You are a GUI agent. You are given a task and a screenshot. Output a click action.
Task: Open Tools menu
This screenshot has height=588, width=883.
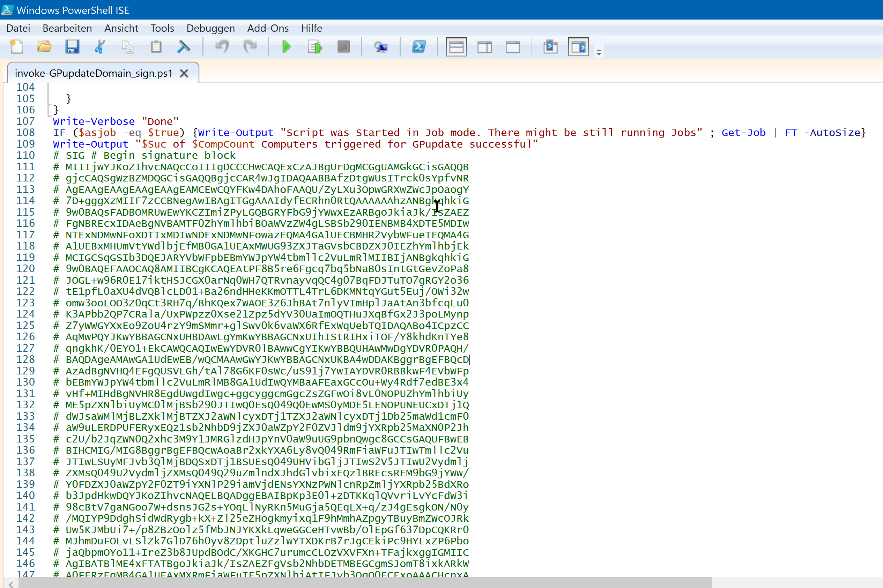pos(162,28)
